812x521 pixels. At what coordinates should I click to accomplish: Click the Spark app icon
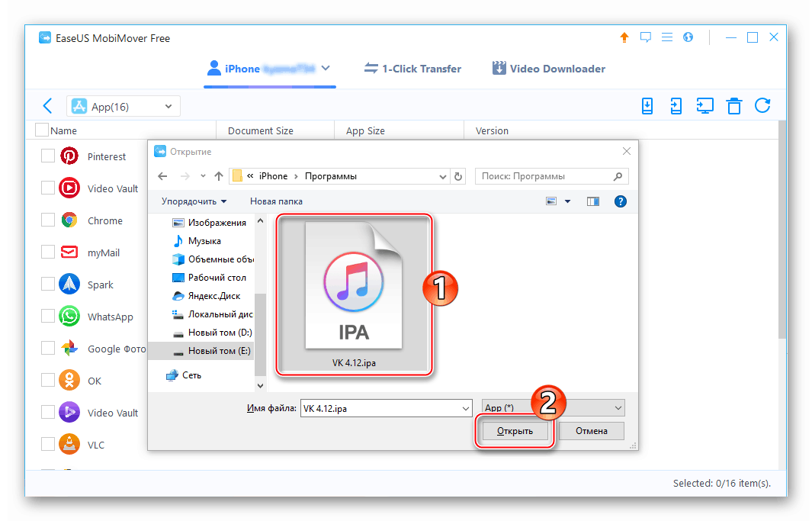[69, 285]
